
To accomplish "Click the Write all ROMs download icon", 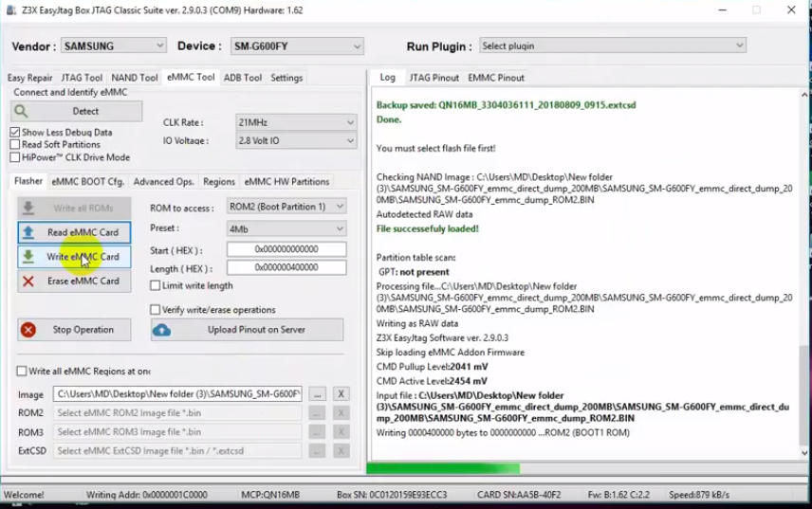I will 28,208.
